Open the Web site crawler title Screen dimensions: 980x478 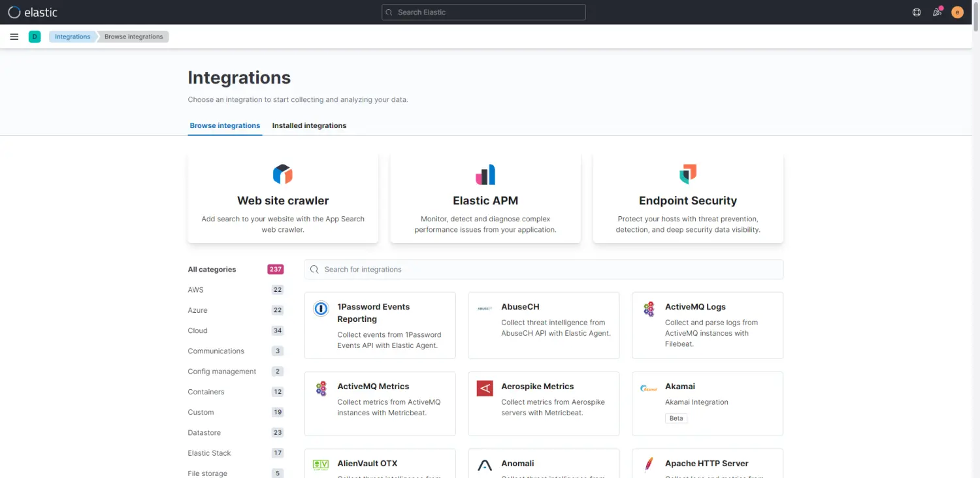[283, 201]
